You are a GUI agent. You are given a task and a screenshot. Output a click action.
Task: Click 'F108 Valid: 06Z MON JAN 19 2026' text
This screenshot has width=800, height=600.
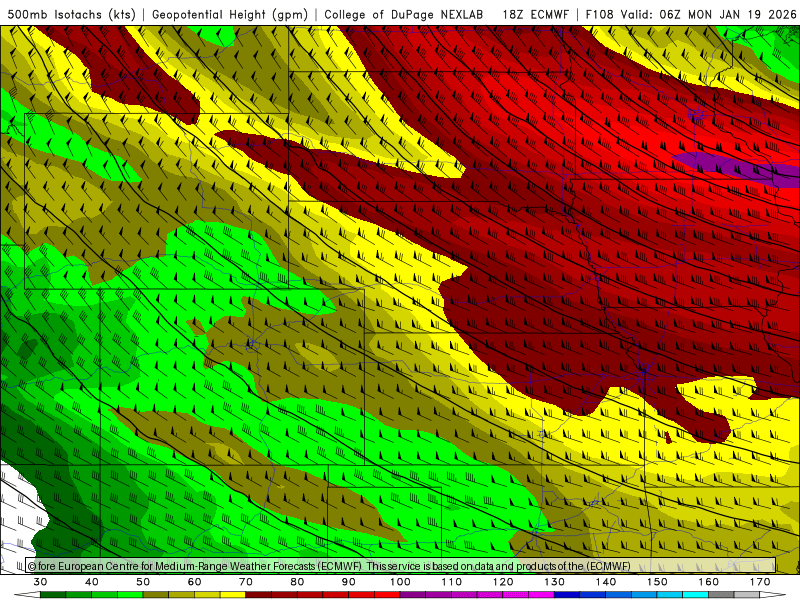(x=691, y=14)
